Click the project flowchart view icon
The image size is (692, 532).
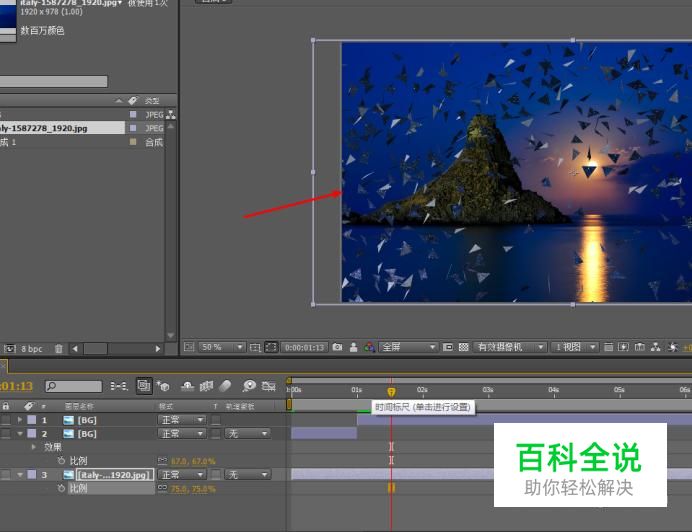(171, 115)
